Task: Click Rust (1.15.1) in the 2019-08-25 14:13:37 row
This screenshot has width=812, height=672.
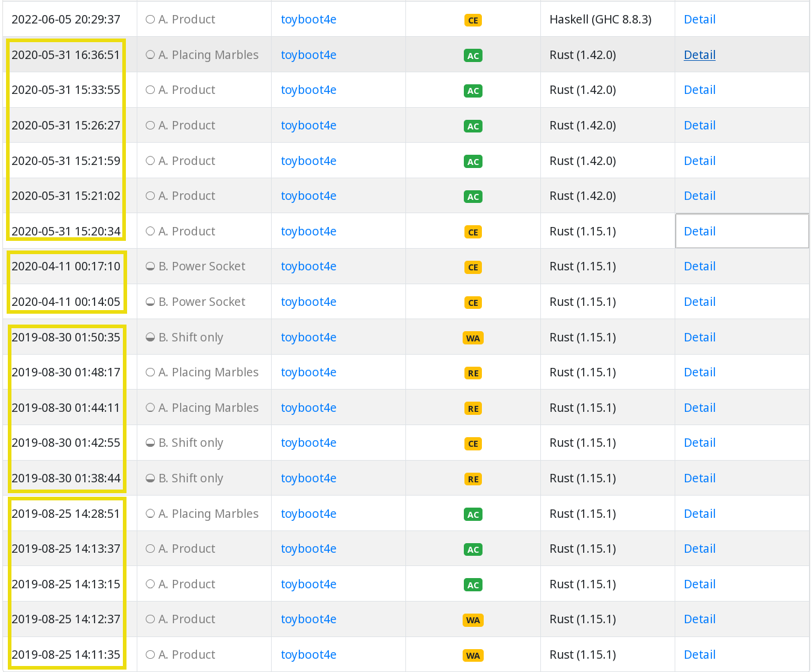Action: [582, 549]
